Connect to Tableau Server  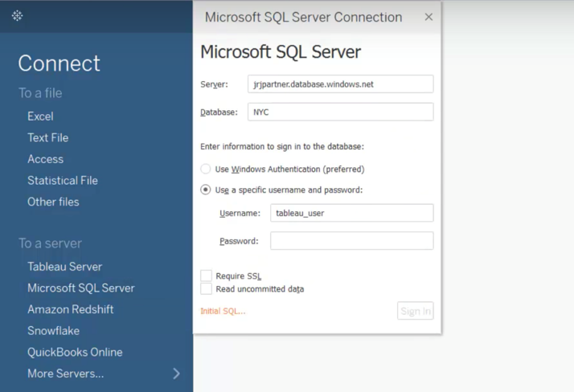[65, 267]
